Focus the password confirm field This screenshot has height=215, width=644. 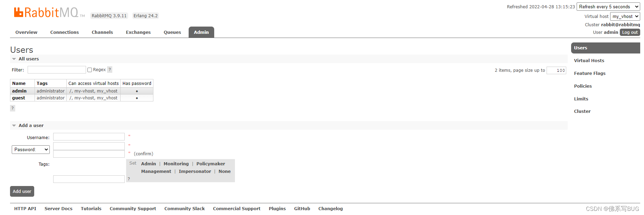tap(89, 154)
